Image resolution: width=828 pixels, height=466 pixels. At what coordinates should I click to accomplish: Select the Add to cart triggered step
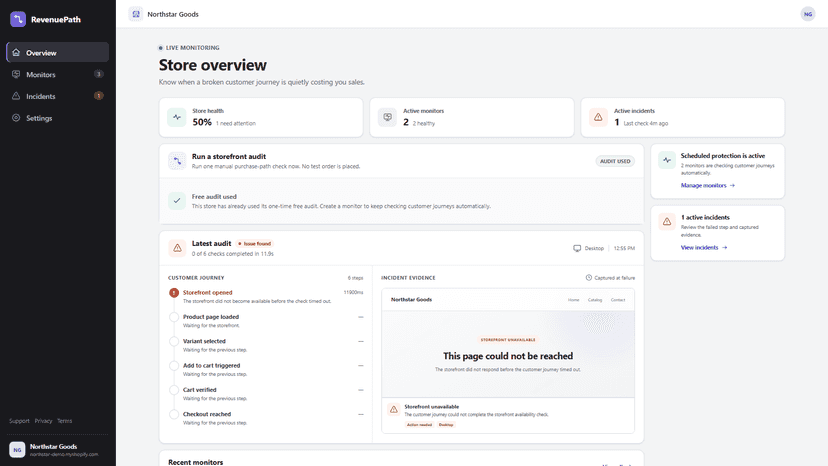pyautogui.click(x=266, y=369)
